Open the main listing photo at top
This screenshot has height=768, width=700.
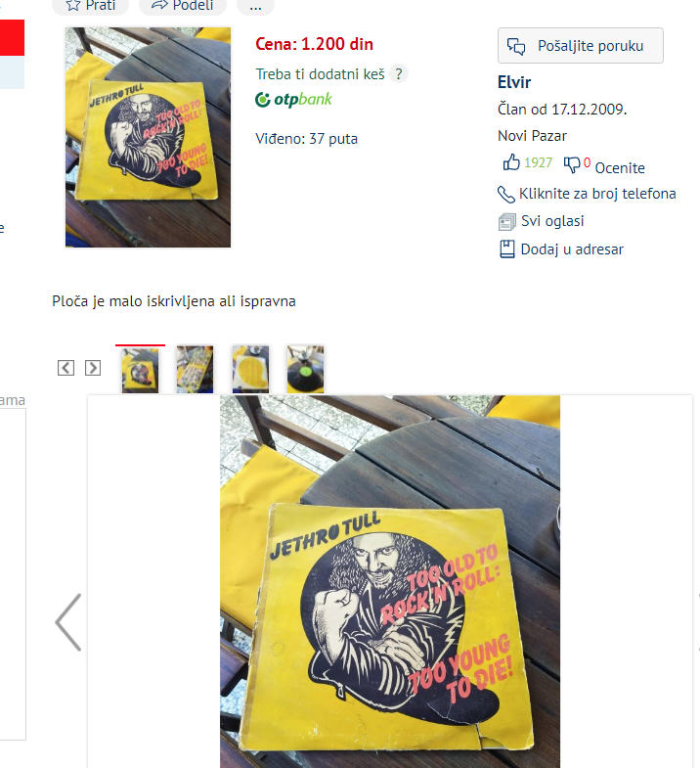pos(148,137)
